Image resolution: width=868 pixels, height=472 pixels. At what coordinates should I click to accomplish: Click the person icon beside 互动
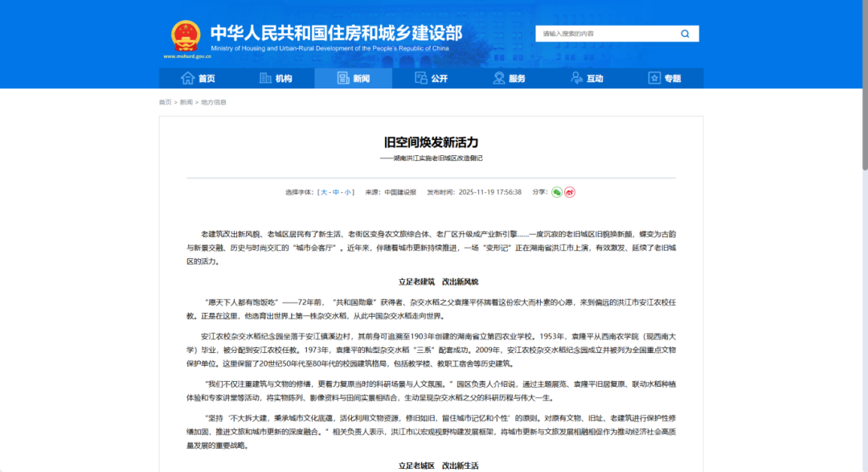[x=576, y=78]
